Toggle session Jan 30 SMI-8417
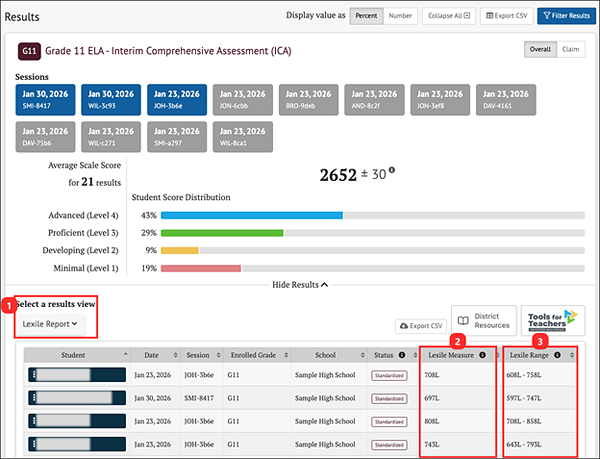The image size is (600, 459). click(x=45, y=99)
